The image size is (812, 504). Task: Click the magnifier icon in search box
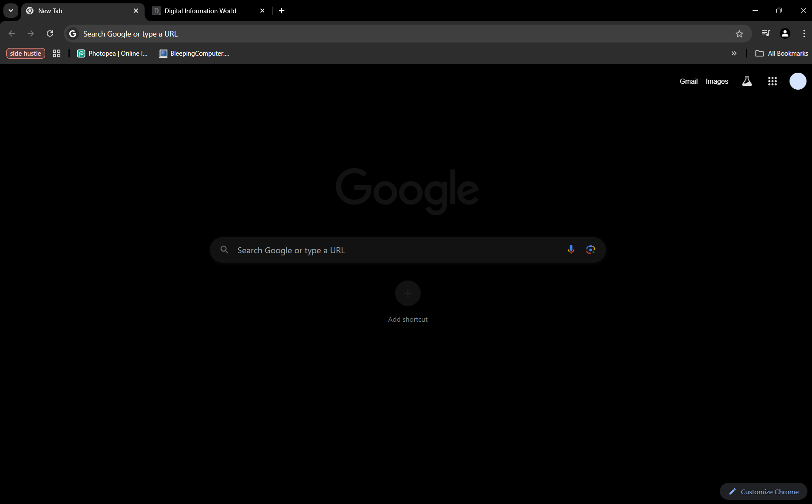tap(225, 250)
